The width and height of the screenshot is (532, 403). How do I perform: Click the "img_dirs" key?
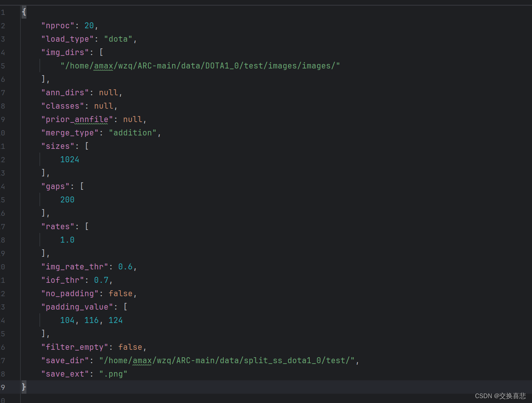click(x=65, y=52)
